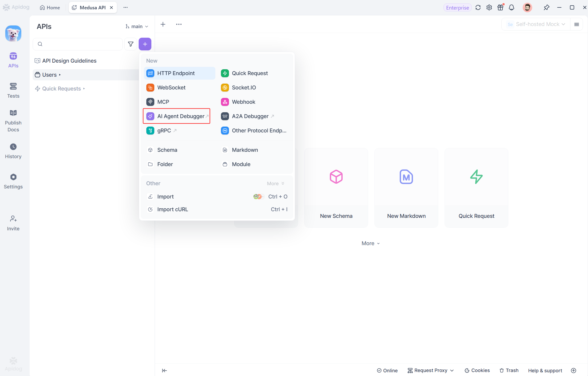Screen dimensions: 588x376
Task: Click the hamburger menu next to environment
Action: pos(577,24)
